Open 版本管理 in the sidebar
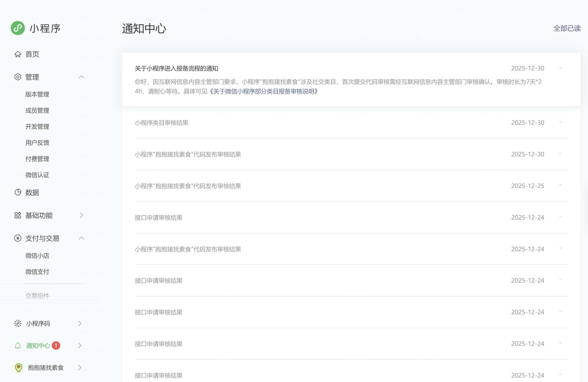588x382 pixels. [x=37, y=94]
